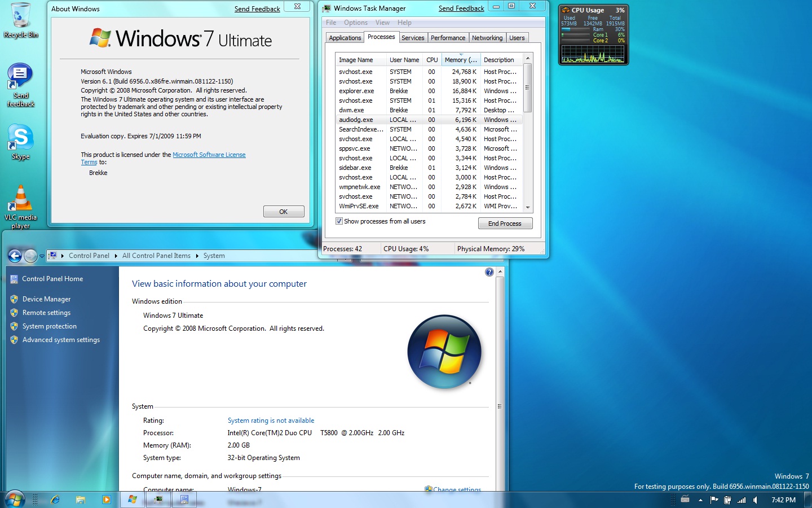Click OK in About Windows dialog
Image resolution: width=812 pixels, height=508 pixels.
[284, 212]
